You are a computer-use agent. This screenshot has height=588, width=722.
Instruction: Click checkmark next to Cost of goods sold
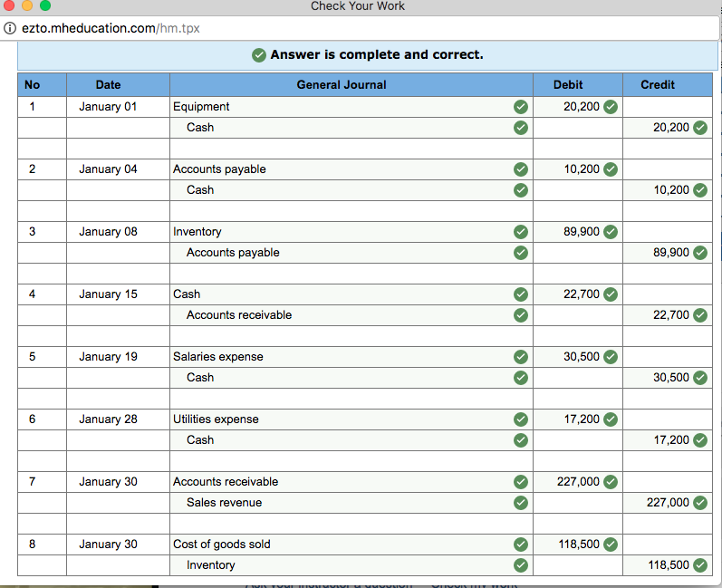point(521,545)
